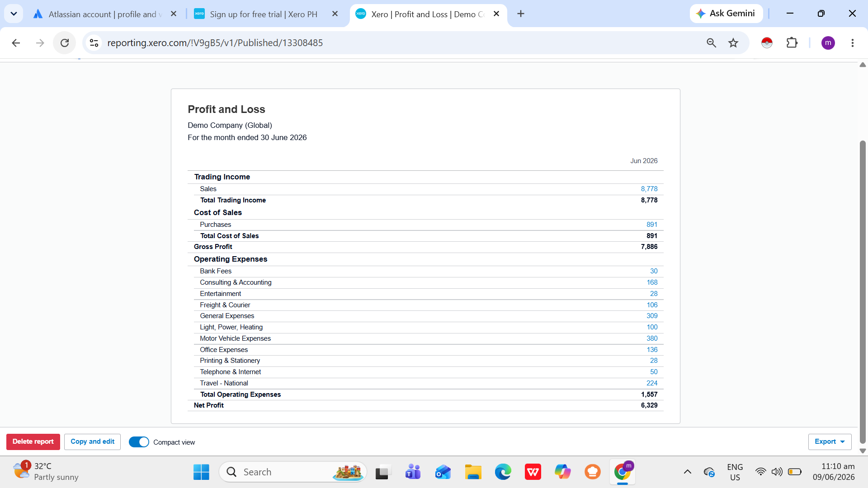Viewport: 868px width, 488px height.
Task: Open Wi-Fi network settings in tray
Action: (761, 472)
